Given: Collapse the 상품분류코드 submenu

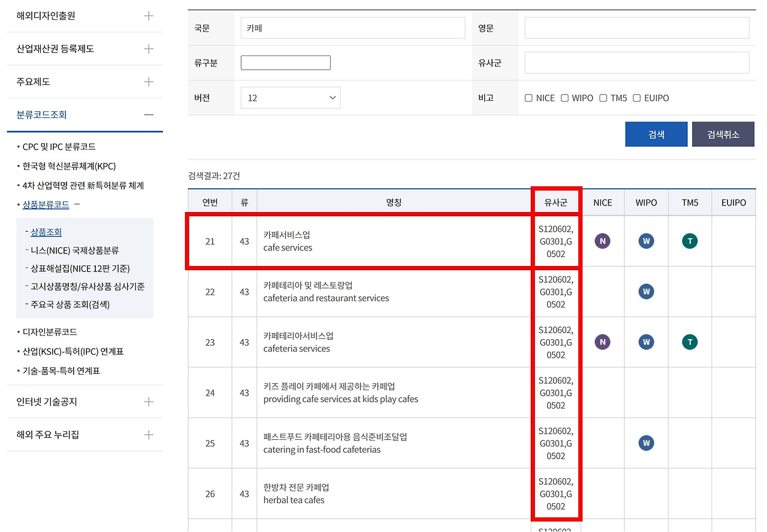Looking at the screenshot, I should click(77, 205).
